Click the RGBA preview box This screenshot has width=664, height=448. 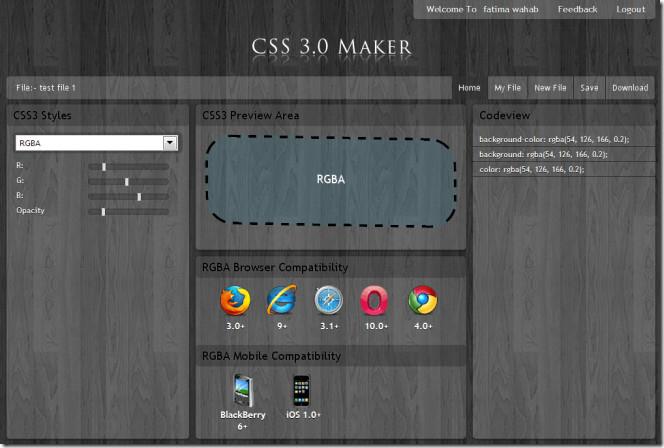pos(330,180)
